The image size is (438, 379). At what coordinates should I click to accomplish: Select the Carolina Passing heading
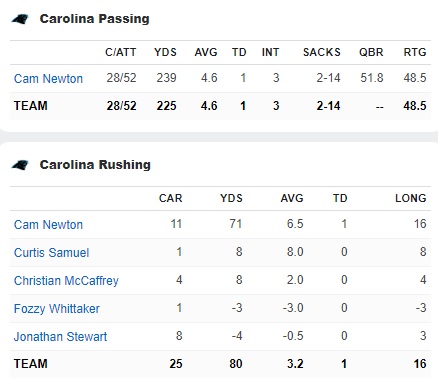coord(95,19)
